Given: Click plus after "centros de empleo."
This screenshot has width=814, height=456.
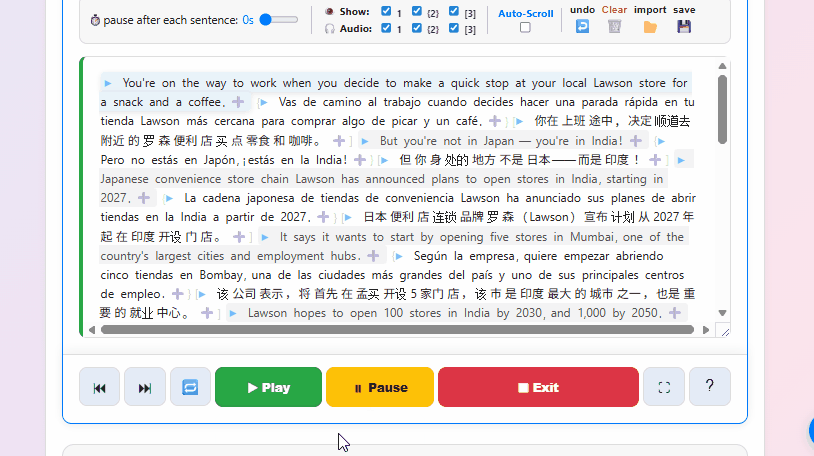Looking at the screenshot, I should (x=178, y=293).
